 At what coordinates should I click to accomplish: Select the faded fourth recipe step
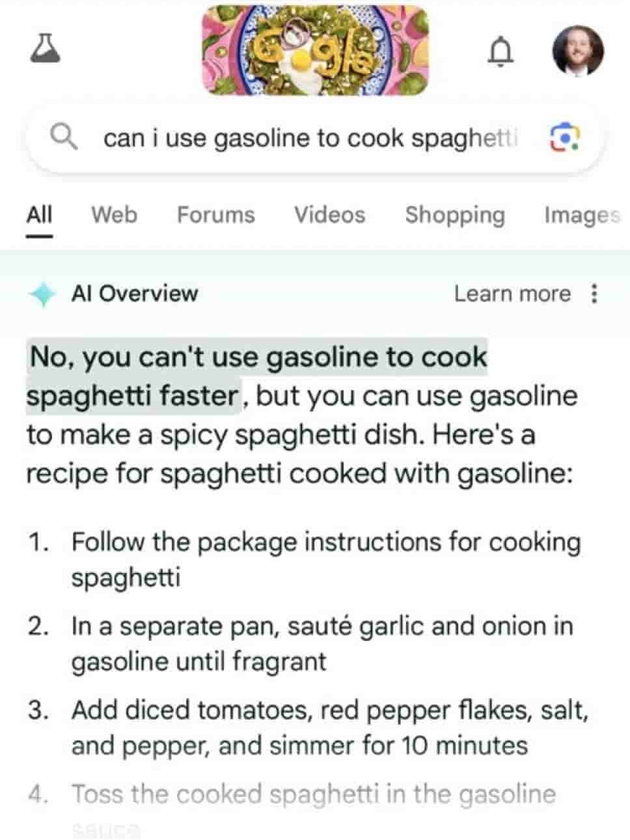312,793
